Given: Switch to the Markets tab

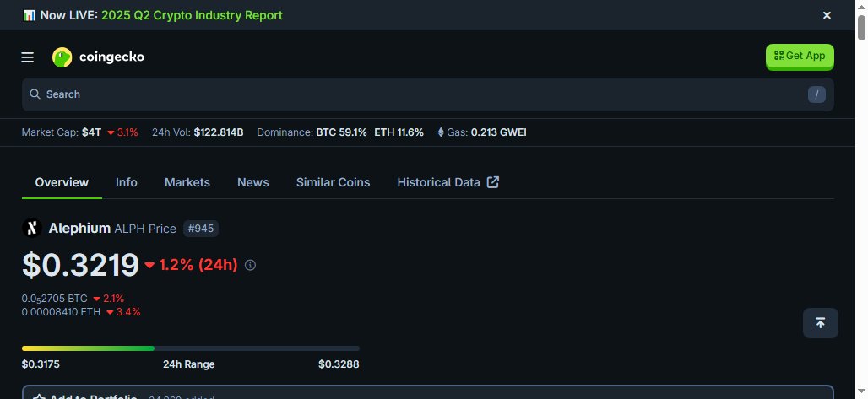Looking at the screenshot, I should coord(187,182).
